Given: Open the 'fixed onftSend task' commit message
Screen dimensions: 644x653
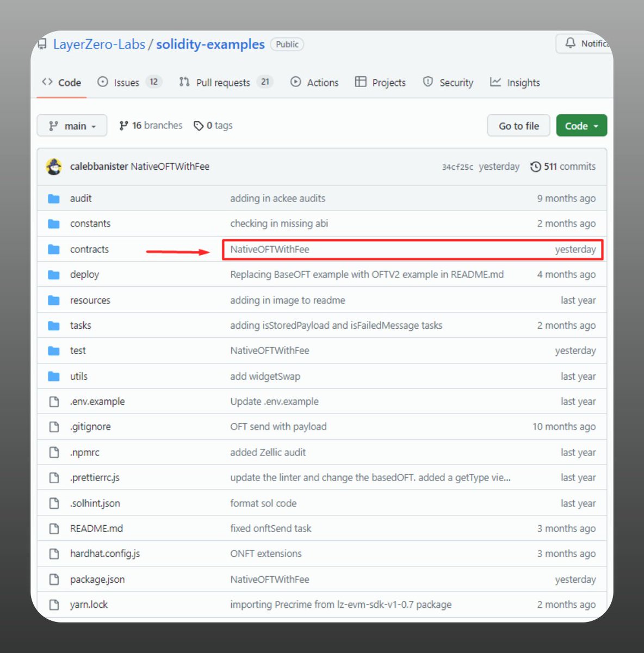Looking at the screenshot, I should (x=271, y=528).
